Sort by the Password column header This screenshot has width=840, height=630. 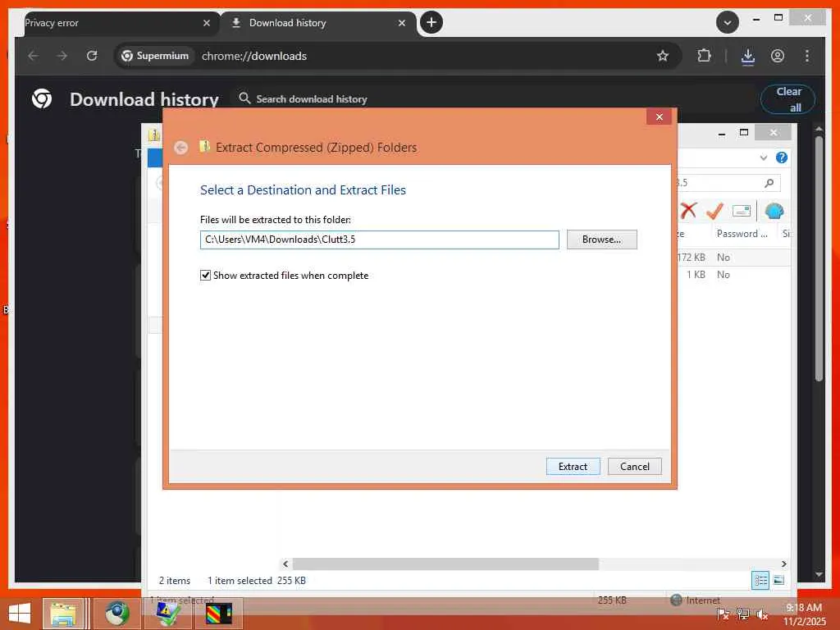[x=742, y=234]
